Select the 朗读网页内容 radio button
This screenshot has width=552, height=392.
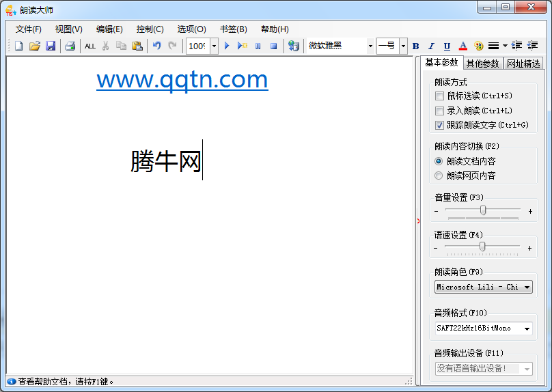(x=439, y=176)
